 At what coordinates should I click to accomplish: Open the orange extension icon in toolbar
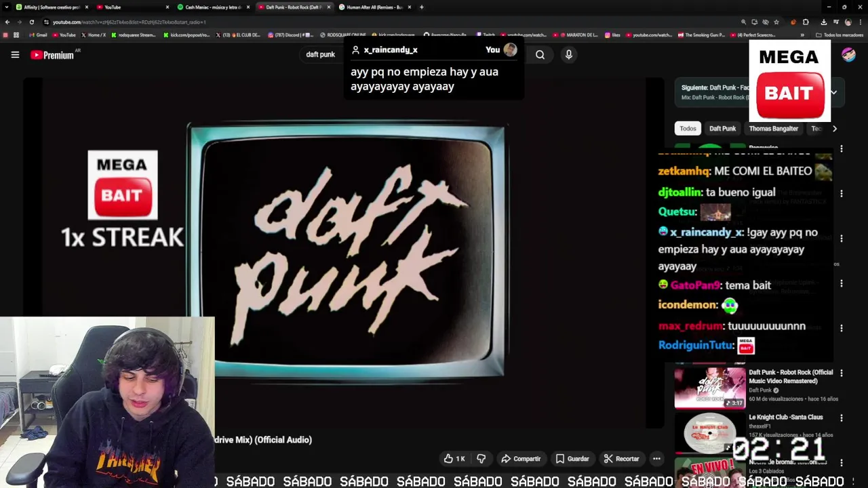click(x=793, y=22)
